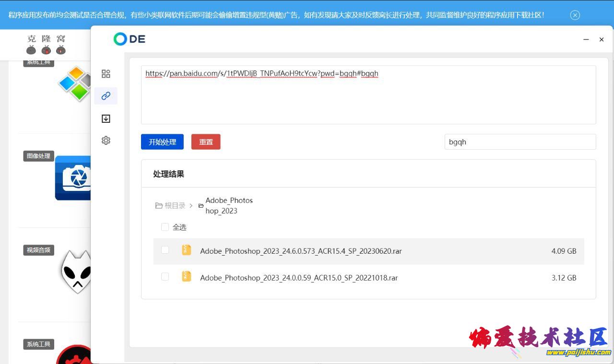Viewport: 614px width, 364px height.
Task: Click the 开始处理 button
Action: pyautogui.click(x=162, y=142)
